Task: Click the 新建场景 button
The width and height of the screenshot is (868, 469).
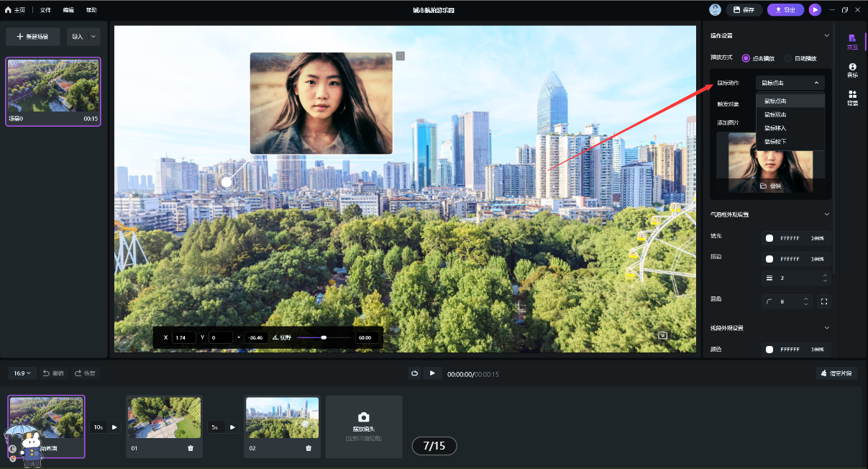Action: pos(32,37)
